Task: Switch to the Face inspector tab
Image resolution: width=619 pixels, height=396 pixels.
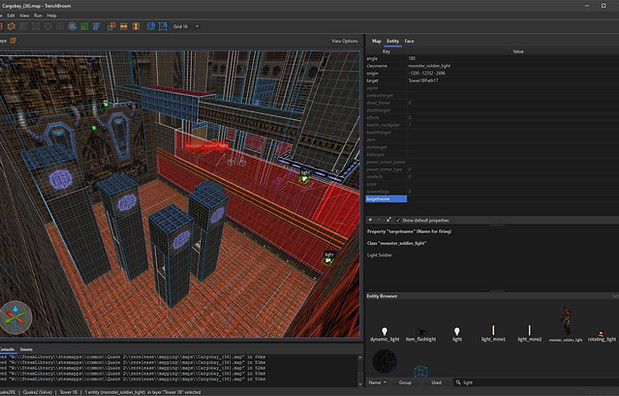Action: click(409, 41)
